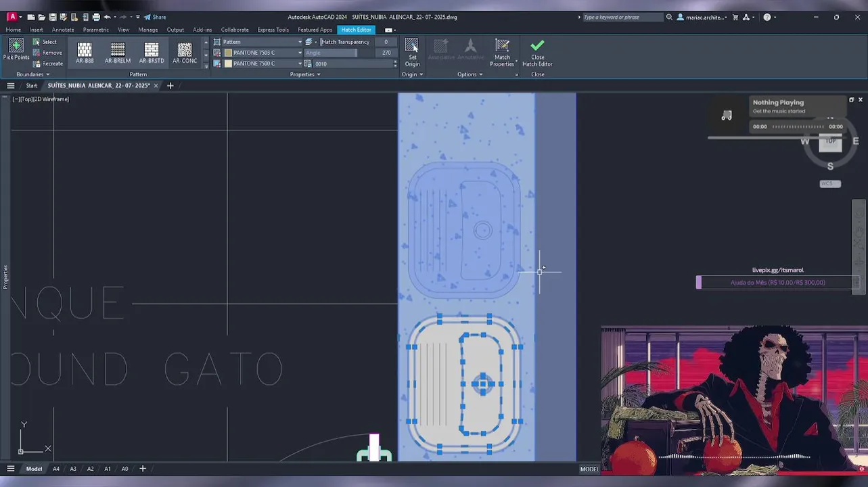868x487 pixels.
Task: Click the new drawing tab plus
Action: point(170,86)
